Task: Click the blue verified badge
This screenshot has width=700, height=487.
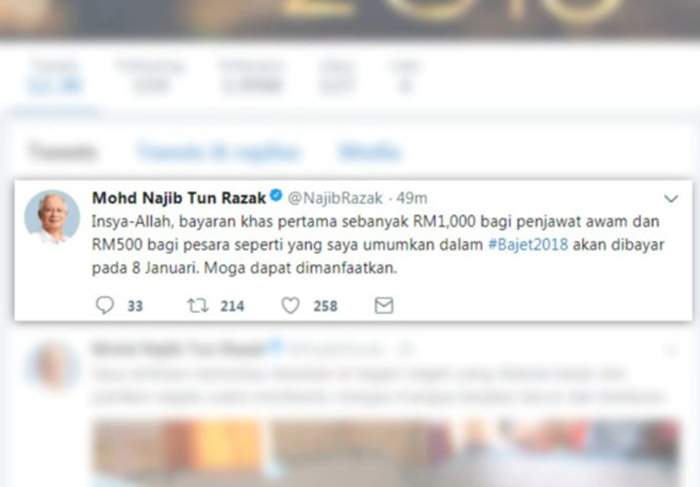Action: click(x=276, y=196)
